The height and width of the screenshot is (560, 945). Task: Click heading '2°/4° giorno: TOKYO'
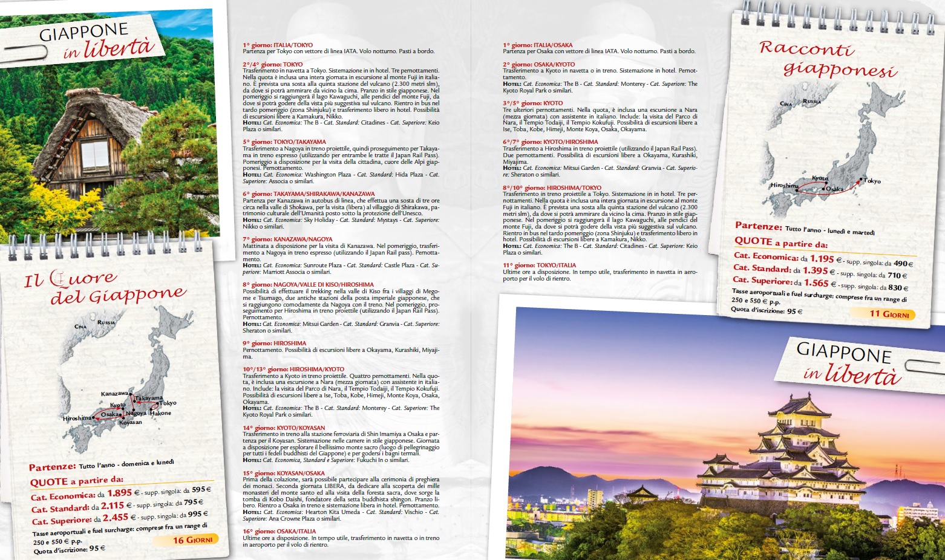click(272, 65)
